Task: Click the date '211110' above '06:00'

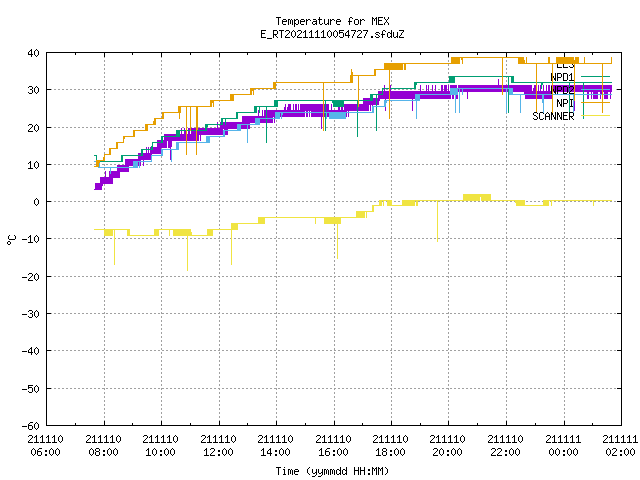Action: click(46, 439)
